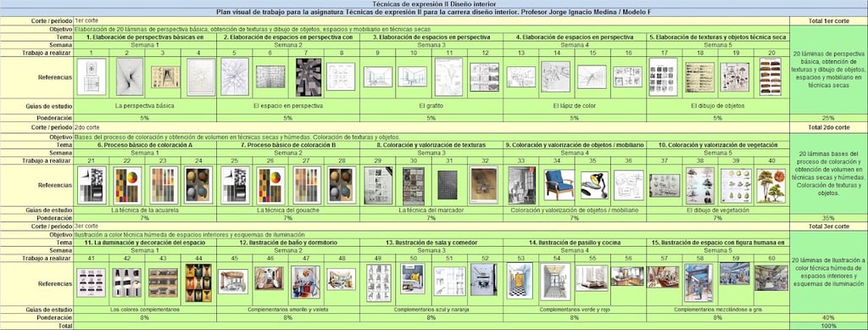
Task: Select the reference thumbnail under number 58
Action: (698, 282)
